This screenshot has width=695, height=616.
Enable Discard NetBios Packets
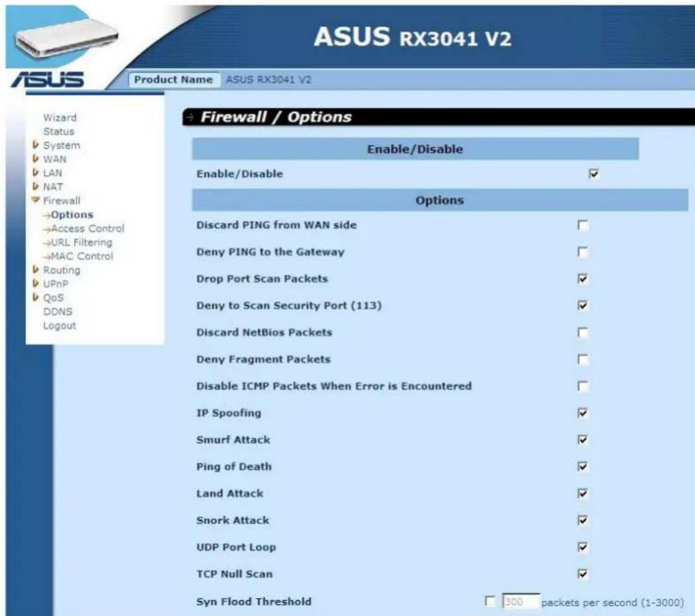(583, 333)
